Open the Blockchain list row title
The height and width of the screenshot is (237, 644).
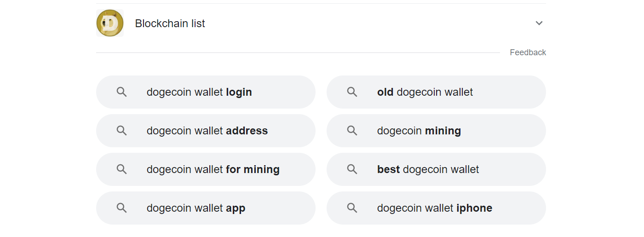pyautogui.click(x=170, y=23)
